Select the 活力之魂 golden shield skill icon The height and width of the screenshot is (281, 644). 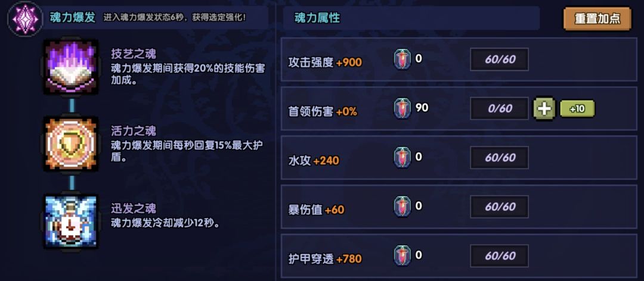[71, 144]
